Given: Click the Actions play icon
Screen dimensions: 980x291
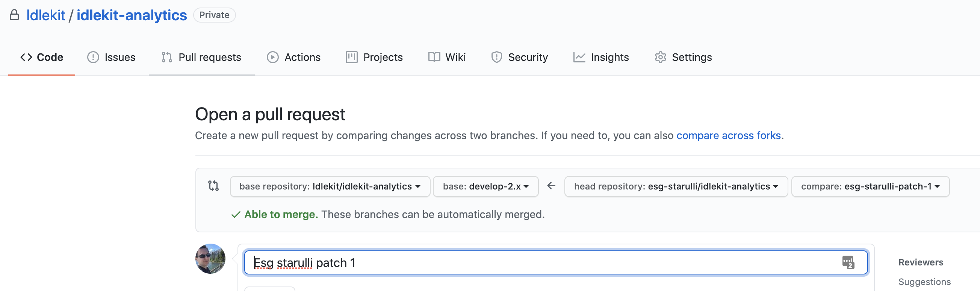Looking at the screenshot, I should 272,57.
